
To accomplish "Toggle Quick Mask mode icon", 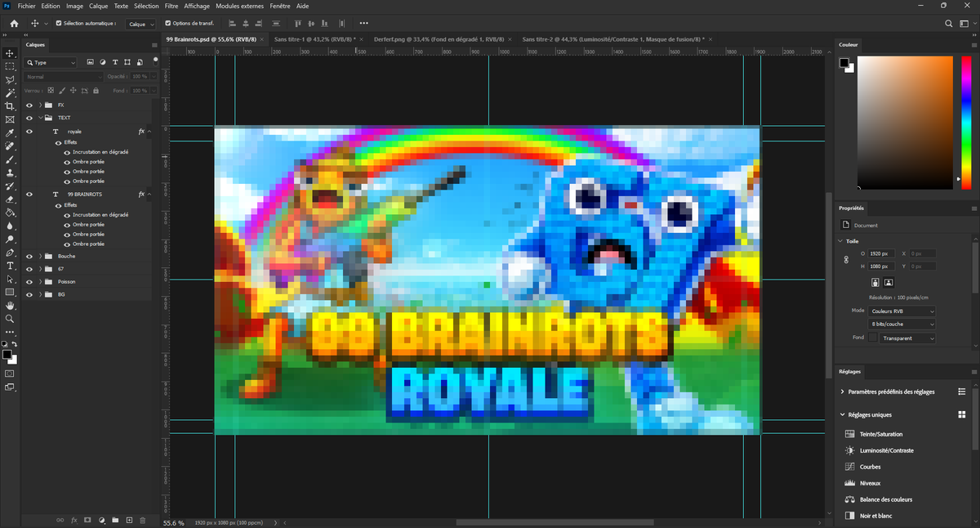I will coord(10,373).
